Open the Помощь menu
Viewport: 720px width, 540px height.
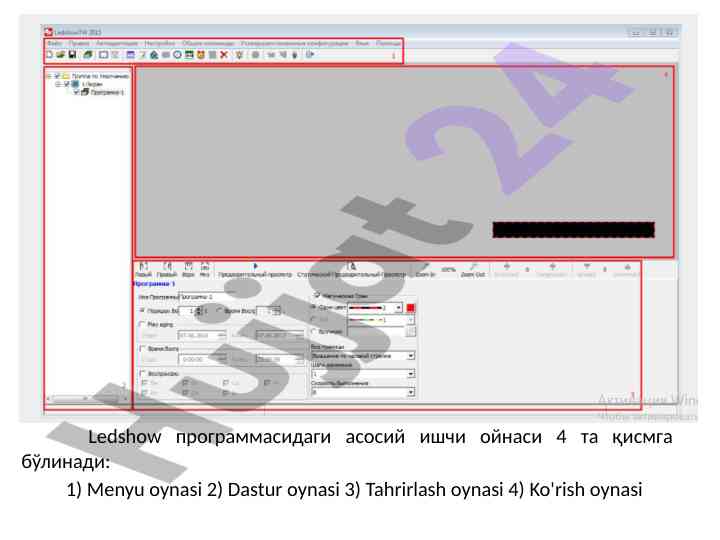[x=388, y=43]
